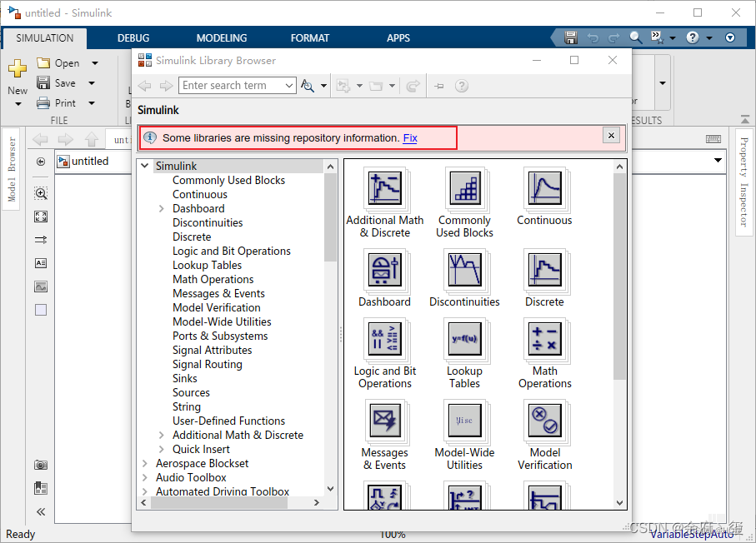756x543 pixels.
Task: Click the Fix link in warning banner
Action: 410,138
